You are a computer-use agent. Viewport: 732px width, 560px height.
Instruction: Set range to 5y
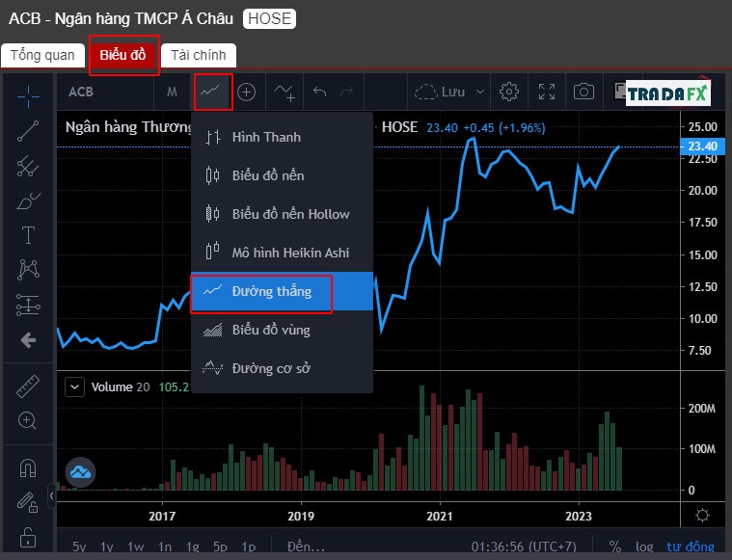point(79,547)
